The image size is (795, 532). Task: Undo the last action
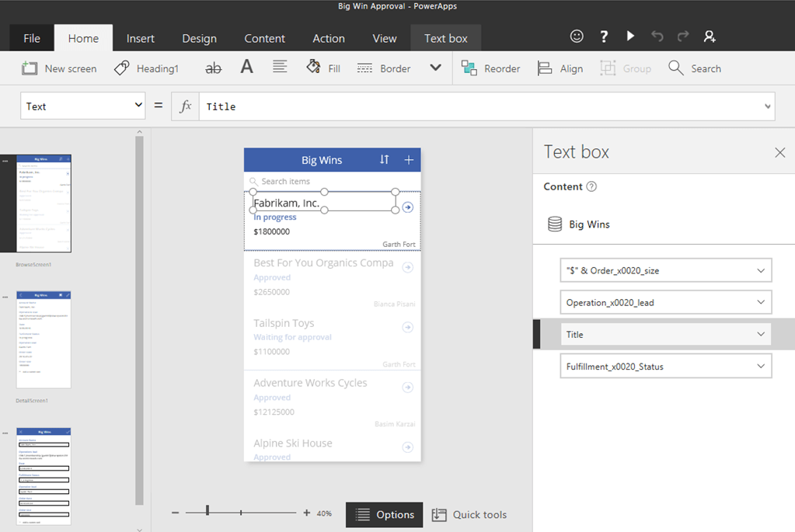coord(657,36)
